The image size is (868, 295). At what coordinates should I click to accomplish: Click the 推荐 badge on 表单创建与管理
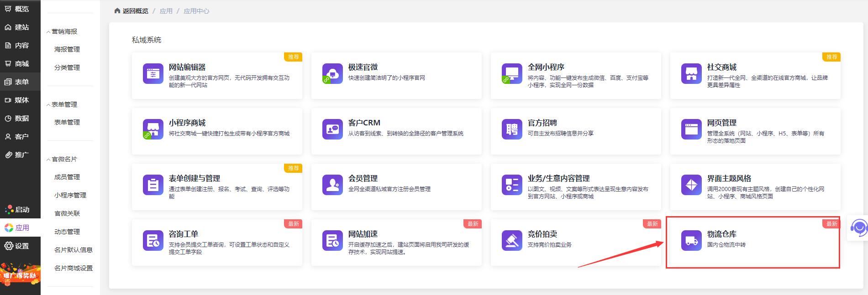(293, 168)
